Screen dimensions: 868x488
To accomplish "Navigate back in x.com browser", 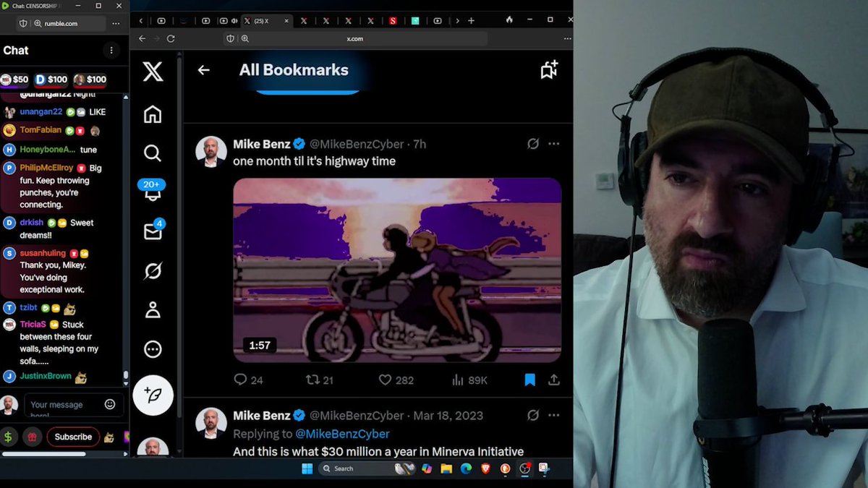I will click(142, 38).
